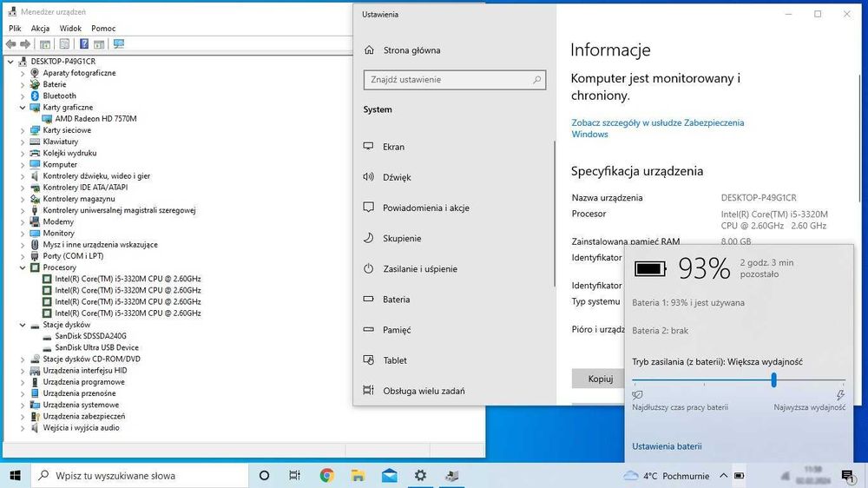Click the highest performance lightning icon
Image resolution: width=868 pixels, height=488 pixels.
840,395
